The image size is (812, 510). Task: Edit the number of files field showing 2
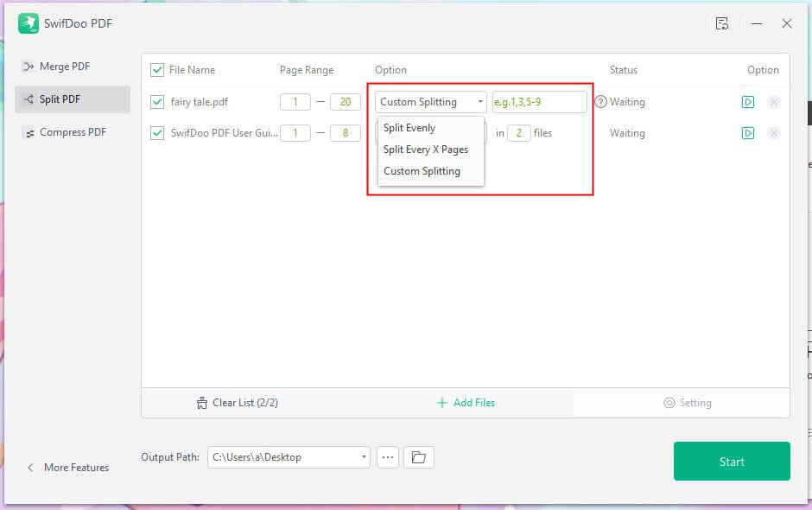pyautogui.click(x=519, y=133)
